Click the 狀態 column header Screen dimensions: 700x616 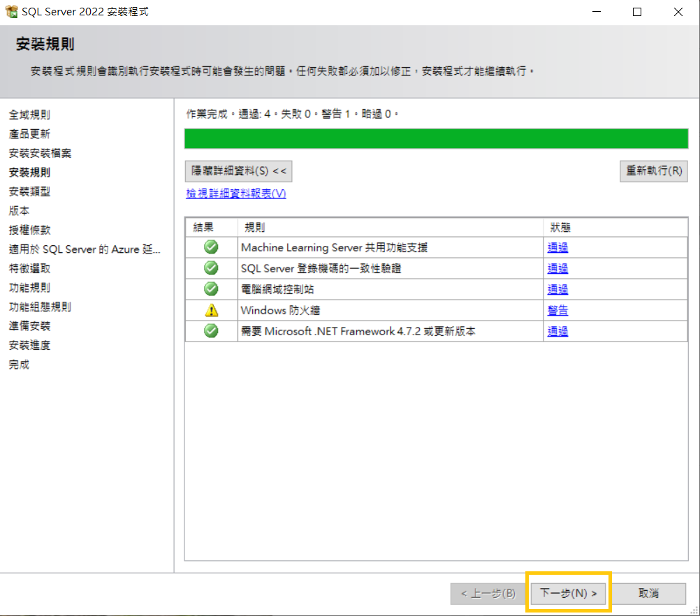615,227
